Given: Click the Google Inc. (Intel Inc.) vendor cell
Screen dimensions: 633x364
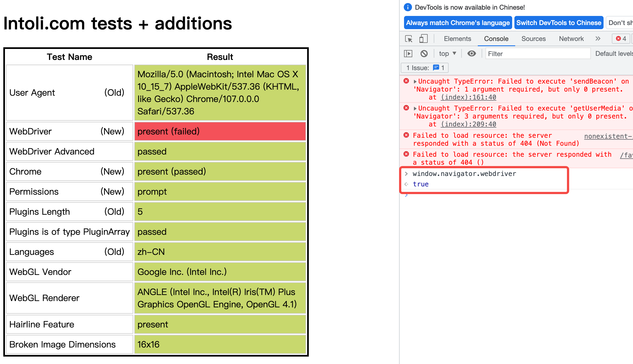Looking at the screenshot, I should [x=220, y=272].
